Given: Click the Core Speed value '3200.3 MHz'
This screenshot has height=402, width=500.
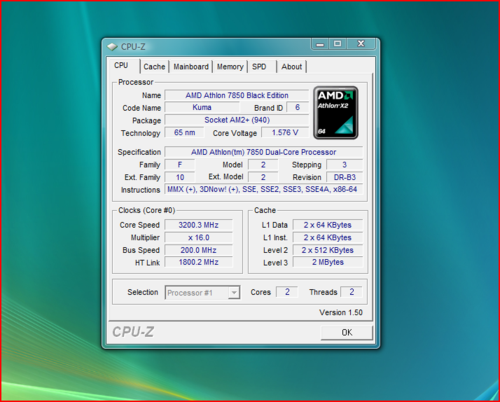Looking at the screenshot, I should click(199, 225).
